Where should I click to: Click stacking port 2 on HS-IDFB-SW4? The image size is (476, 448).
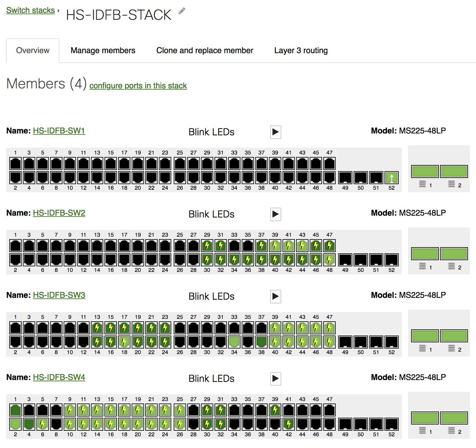454,418
